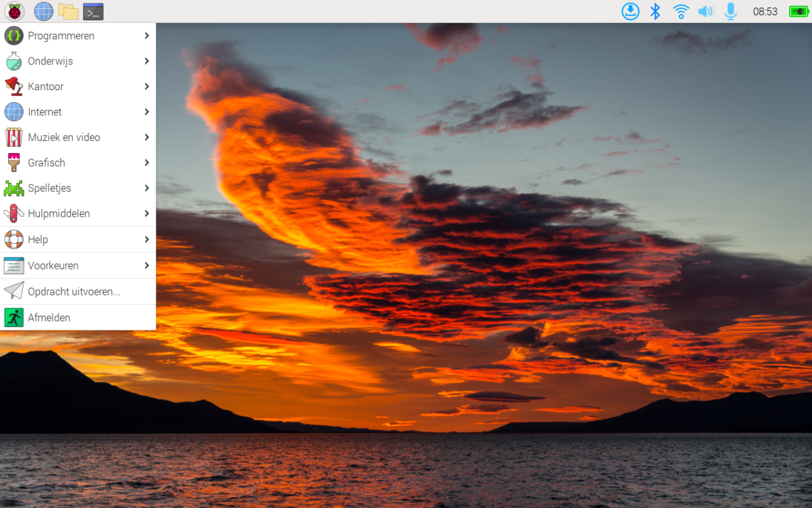812x508 pixels.
Task: Expand the Programmeren submenu arrow
Action: coord(146,36)
